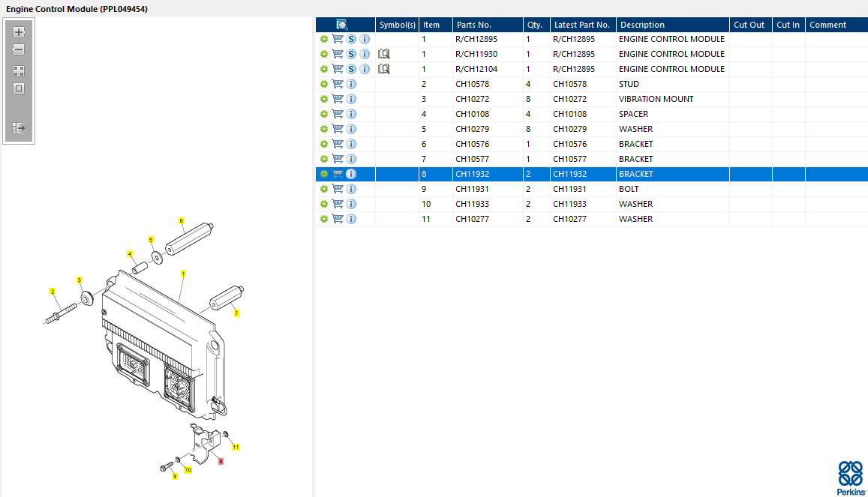Show info for CH10108 SPACER

click(x=351, y=114)
